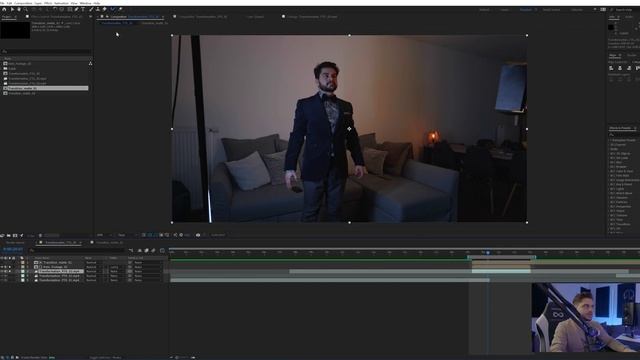Select the Zoom magnifier tool
Viewport: 640px width, 360px height.
point(25,9)
